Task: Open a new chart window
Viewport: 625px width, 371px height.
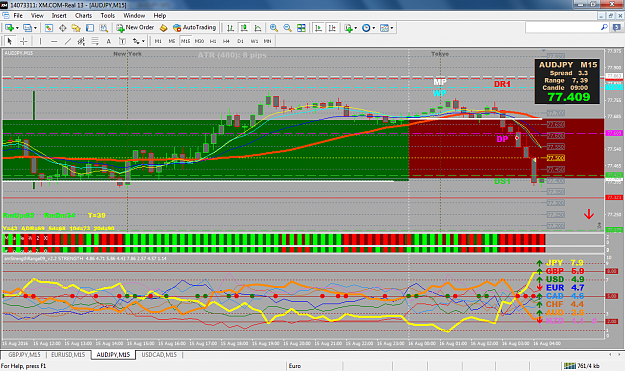Action: (x=9, y=27)
